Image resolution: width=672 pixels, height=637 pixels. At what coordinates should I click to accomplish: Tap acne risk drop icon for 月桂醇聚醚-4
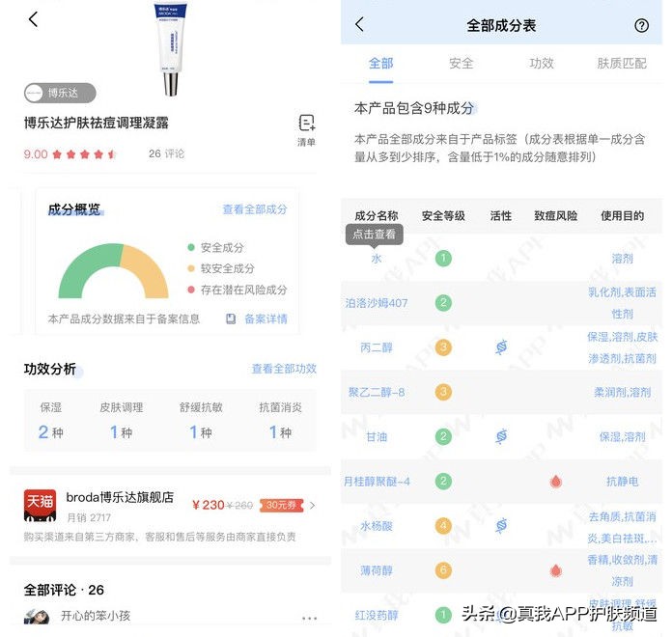(555, 482)
